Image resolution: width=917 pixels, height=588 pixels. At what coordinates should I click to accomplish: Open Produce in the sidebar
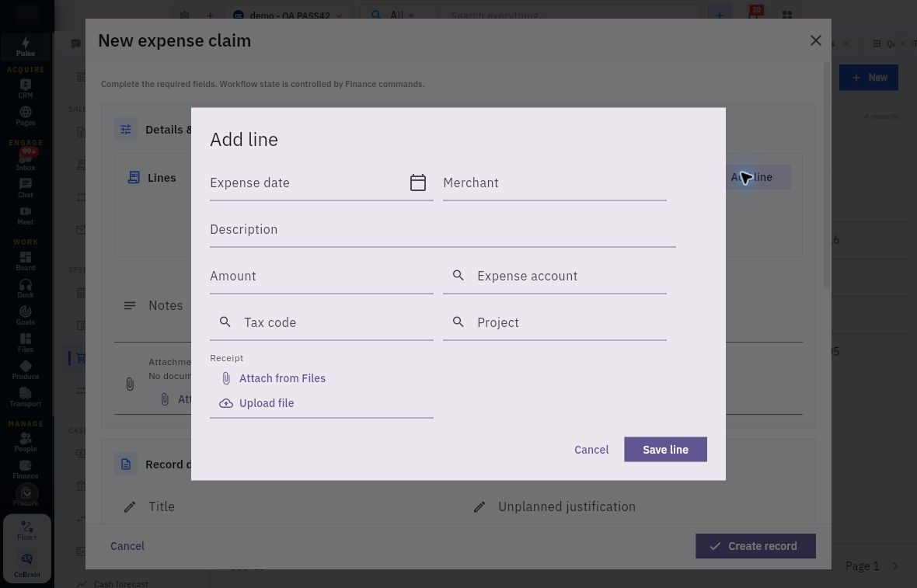click(x=26, y=370)
